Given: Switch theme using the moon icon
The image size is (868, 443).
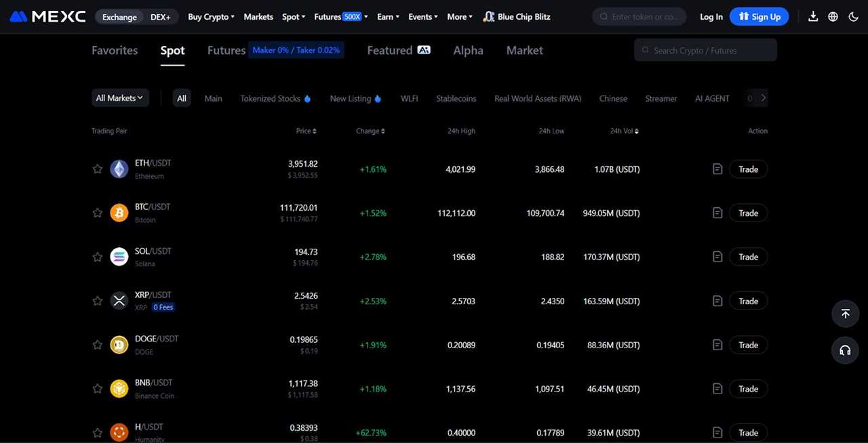Looking at the screenshot, I should [853, 16].
